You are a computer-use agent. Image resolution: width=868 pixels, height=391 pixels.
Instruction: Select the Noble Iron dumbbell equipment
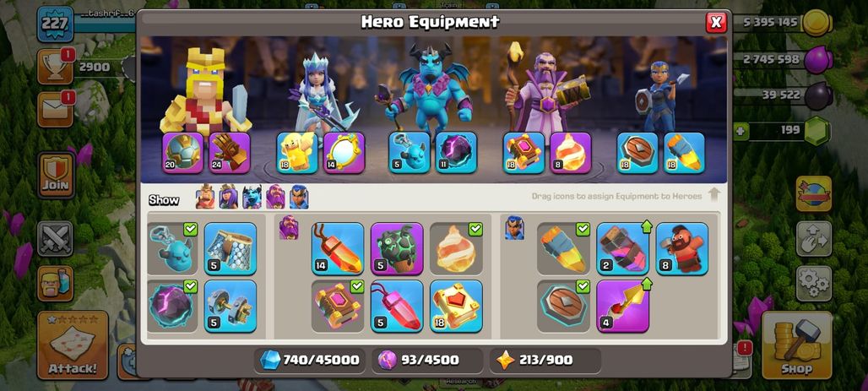231,307
